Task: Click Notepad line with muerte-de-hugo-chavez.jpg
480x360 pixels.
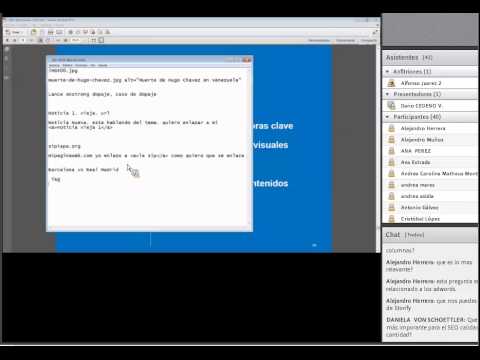Action: (x=145, y=80)
